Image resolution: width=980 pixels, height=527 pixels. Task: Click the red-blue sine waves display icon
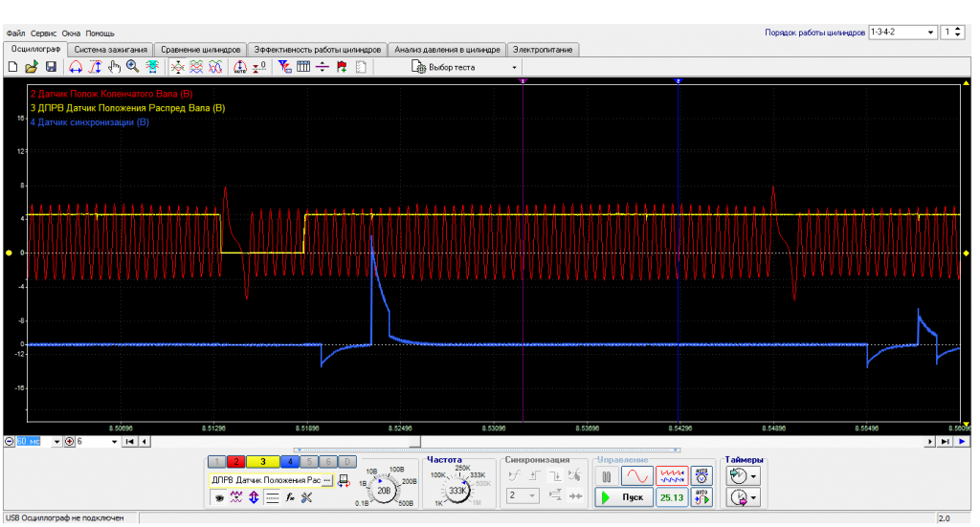[215, 67]
